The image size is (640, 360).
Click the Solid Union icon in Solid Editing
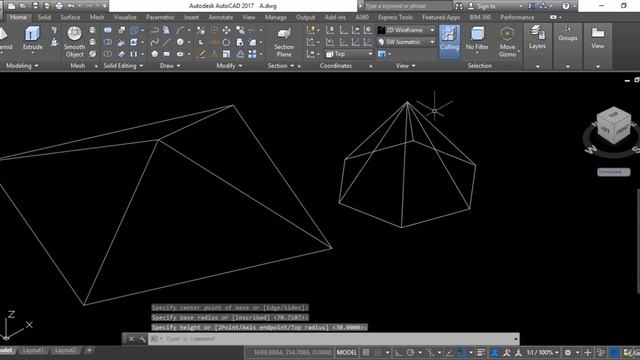[x=108, y=30]
